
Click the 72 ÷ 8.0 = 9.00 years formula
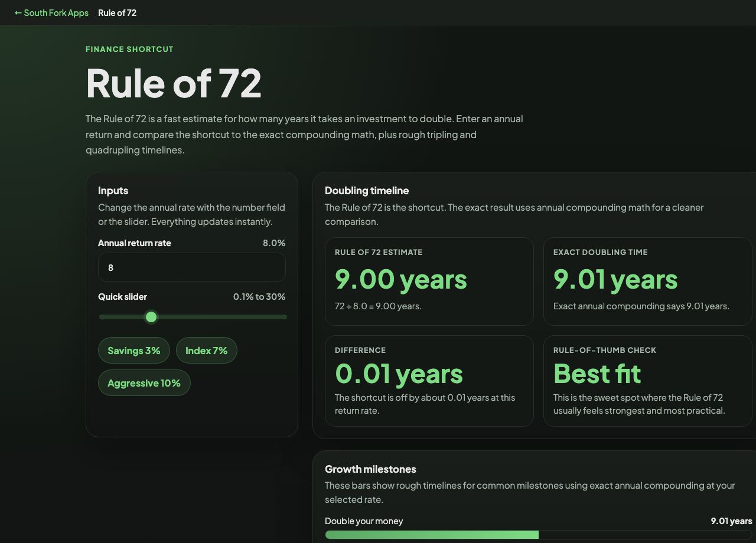click(378, 306)
